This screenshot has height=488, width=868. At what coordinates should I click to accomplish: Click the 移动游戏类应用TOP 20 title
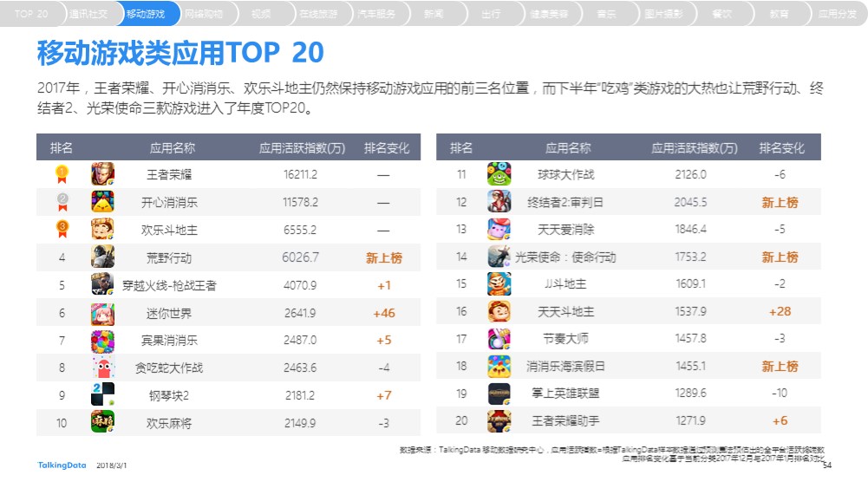click(180, 53)
